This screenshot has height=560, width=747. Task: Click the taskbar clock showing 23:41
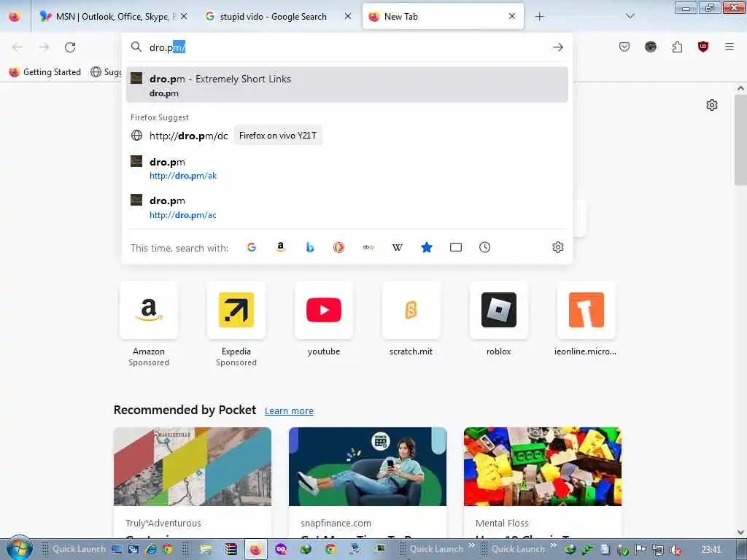click(x=711, y=550)
